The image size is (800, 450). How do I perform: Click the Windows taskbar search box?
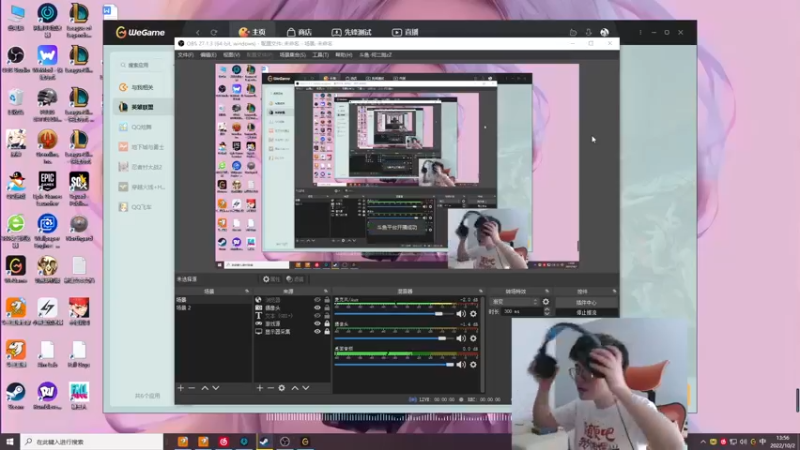click(x=91, y=441)
